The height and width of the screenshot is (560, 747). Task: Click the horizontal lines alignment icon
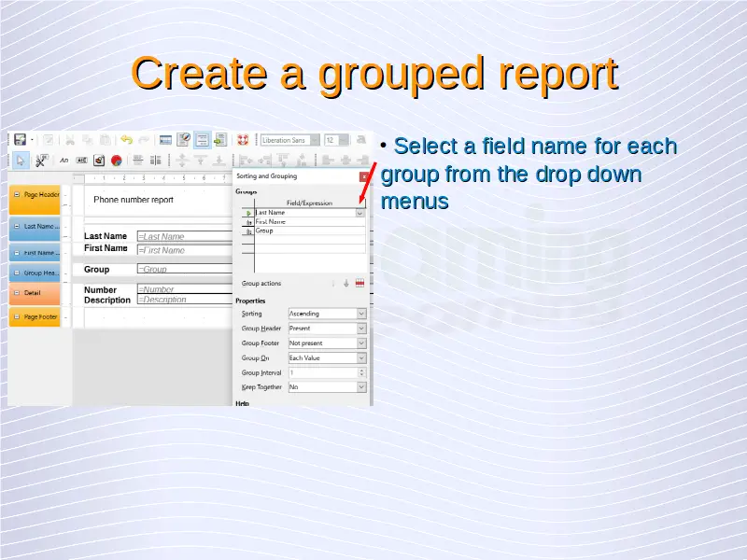click(x=138, y=161)
